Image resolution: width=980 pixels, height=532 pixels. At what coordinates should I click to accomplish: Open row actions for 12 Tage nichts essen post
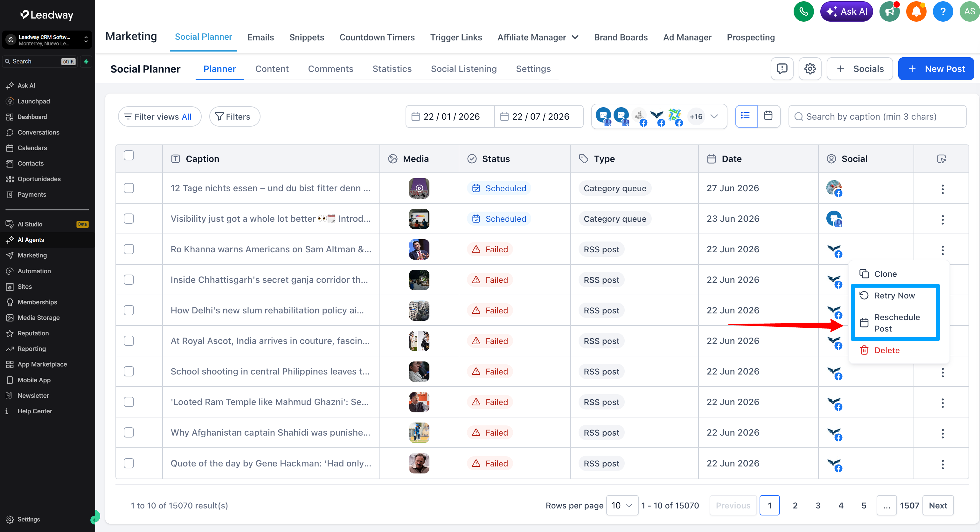(942, 189)
